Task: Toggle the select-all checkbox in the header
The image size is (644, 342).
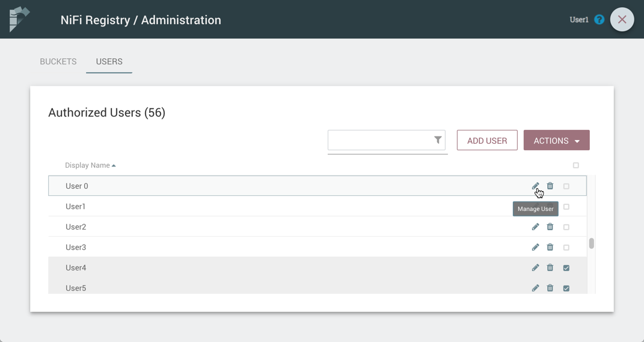Action: 575,165
